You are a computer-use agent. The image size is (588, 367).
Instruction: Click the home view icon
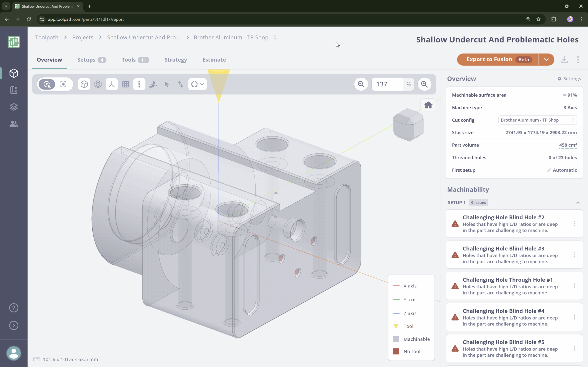[x=428, y=105]
